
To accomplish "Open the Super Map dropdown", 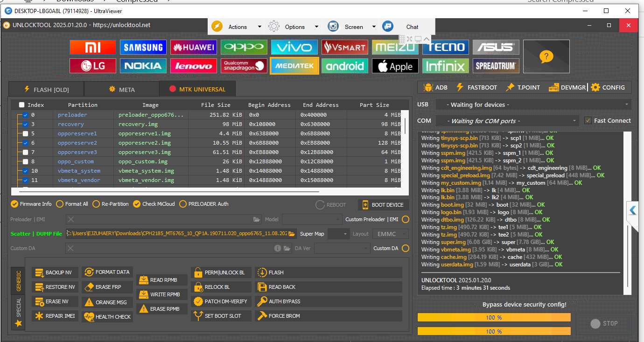I will tap(338, 234).
